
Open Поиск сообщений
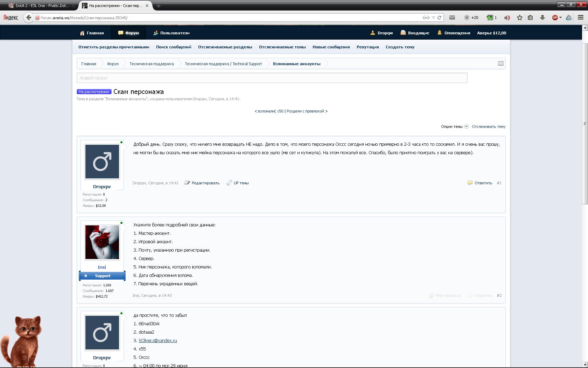(174, 47)
